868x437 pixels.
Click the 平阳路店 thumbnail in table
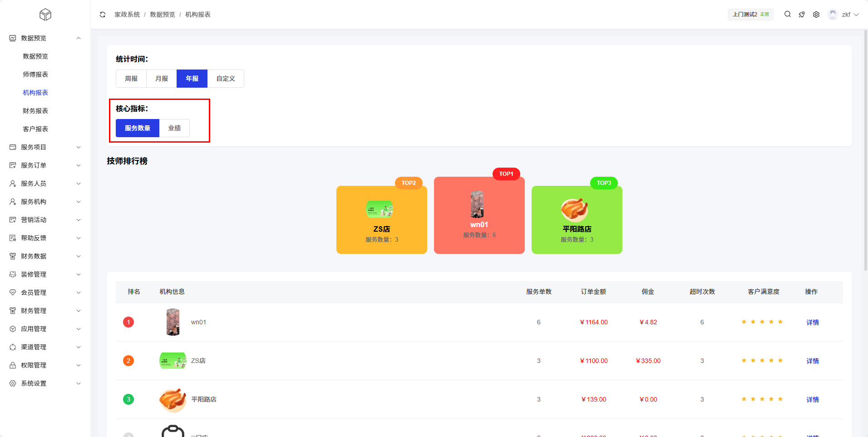[173, 399]
